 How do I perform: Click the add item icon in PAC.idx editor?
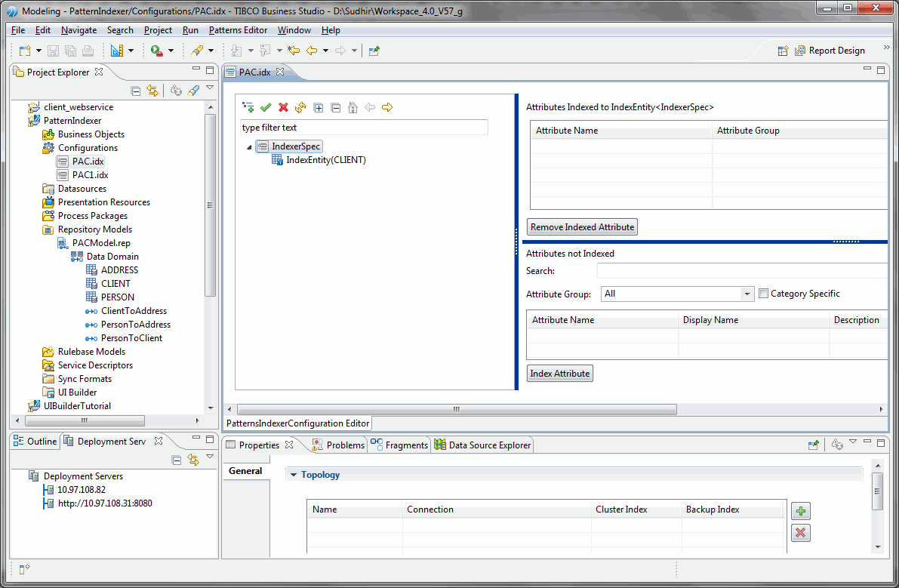(248, 107)
